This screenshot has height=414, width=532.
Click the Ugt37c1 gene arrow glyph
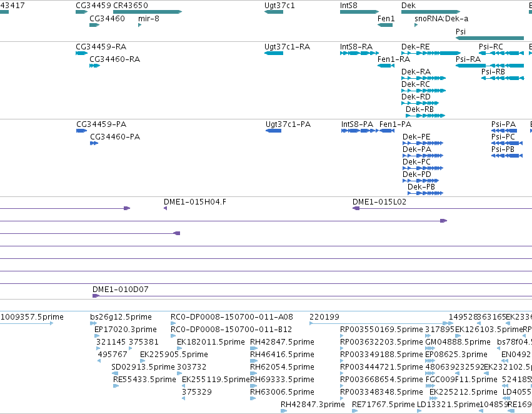click(x=274, y=12)
